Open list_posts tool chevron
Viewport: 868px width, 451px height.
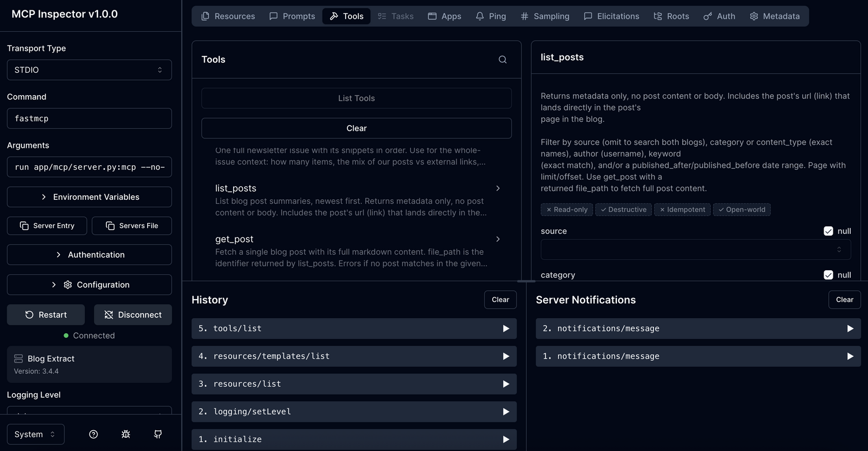[498, 188]
